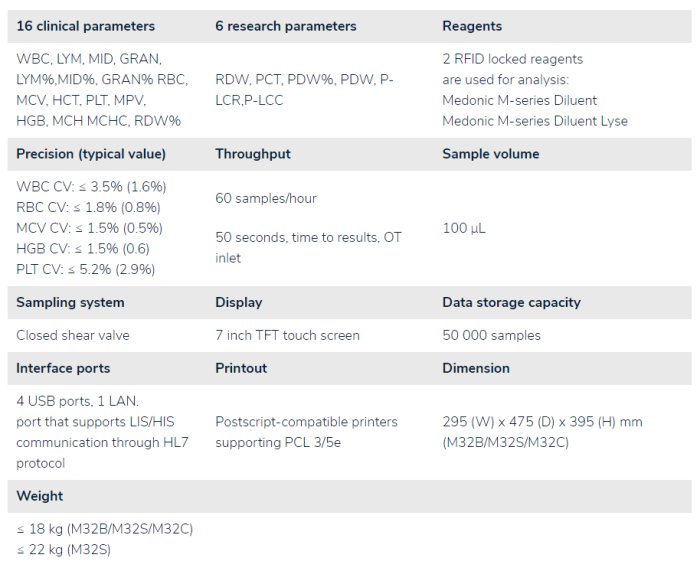Click the "Sample volume" heading

tap(491, 154)
